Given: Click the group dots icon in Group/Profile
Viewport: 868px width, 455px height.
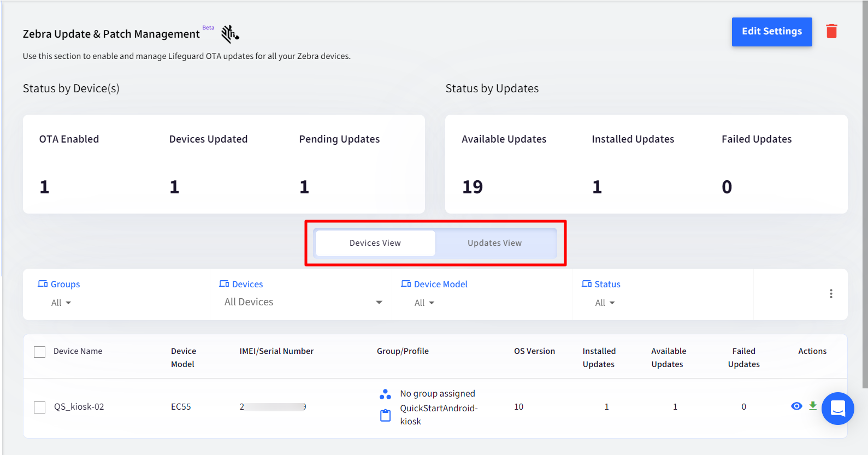Looking at the screenshot, I should pyautogui.click(x=385, y=394).
